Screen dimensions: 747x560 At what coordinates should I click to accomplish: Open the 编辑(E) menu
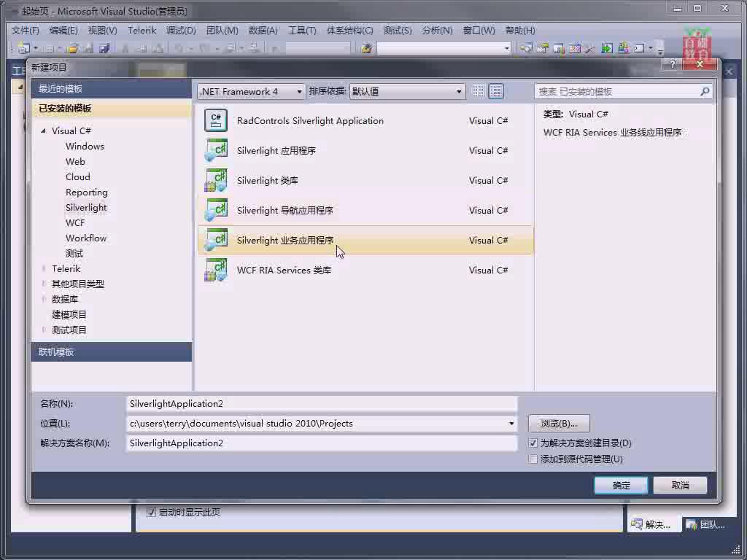(63, 31)
